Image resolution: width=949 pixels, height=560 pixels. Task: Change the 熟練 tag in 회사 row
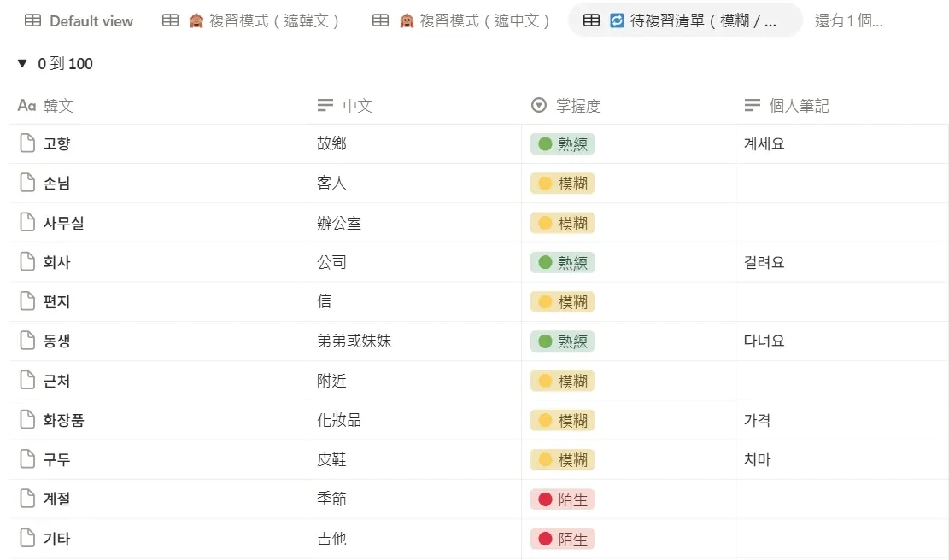click(562, 262)
